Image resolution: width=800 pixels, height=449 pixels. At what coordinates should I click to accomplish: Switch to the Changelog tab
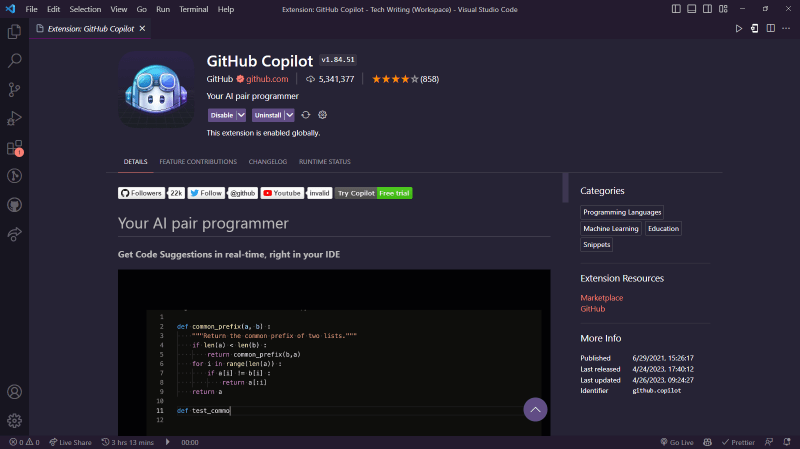tap(268, 162)
